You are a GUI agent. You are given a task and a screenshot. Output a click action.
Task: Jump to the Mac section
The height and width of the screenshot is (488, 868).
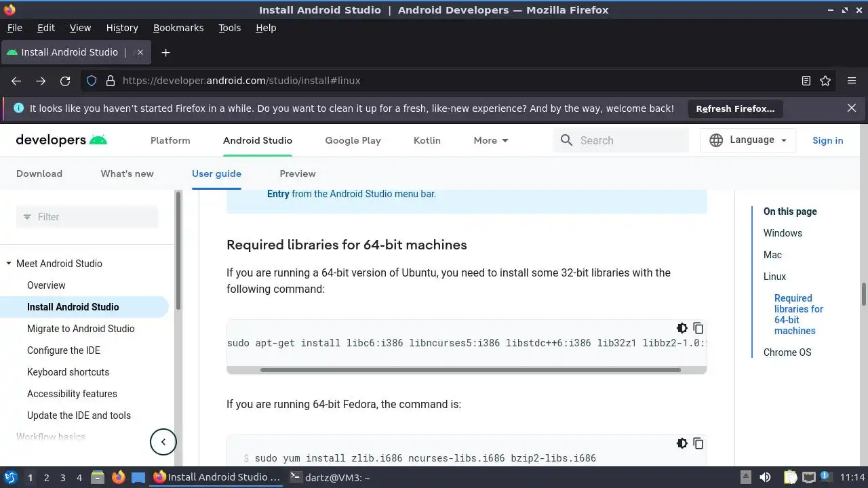click(x=772, y=255)
